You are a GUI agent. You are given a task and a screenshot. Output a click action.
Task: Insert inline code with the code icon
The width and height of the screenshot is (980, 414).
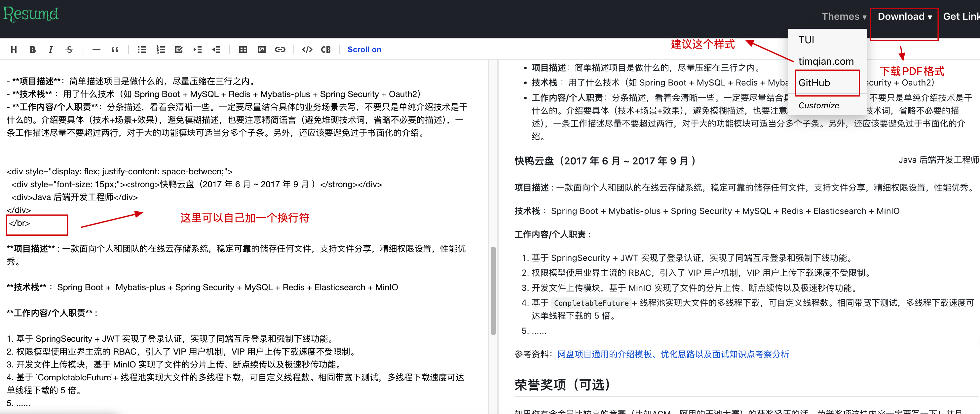coord(307,50)
